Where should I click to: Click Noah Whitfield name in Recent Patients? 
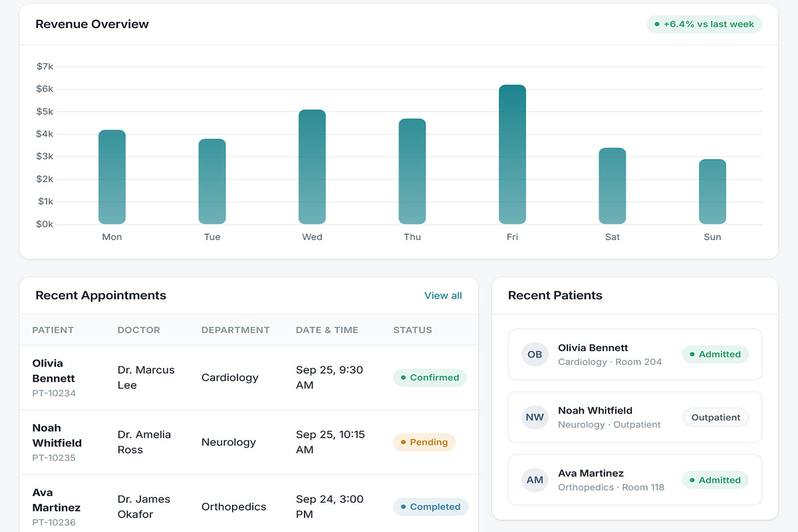595,410
